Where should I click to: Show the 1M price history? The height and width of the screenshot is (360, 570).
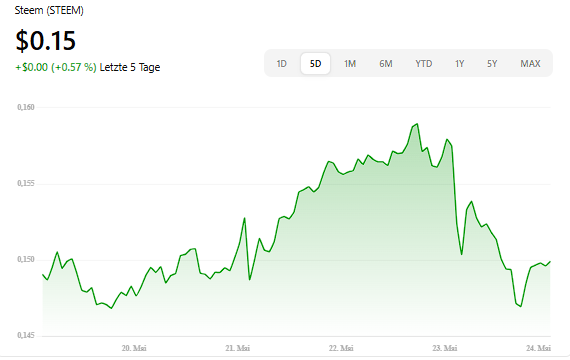pyautogui.click(x=350, y=64)
